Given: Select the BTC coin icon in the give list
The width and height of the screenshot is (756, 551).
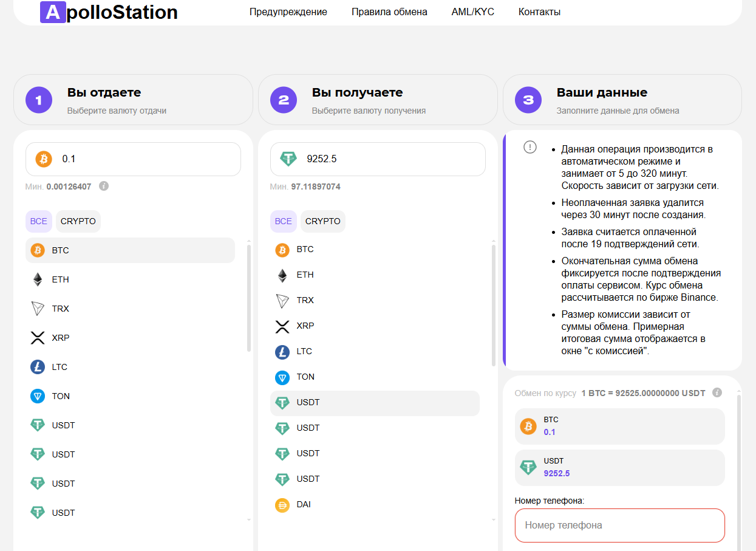Looking at the screenshot, I should tap(38, 250).
